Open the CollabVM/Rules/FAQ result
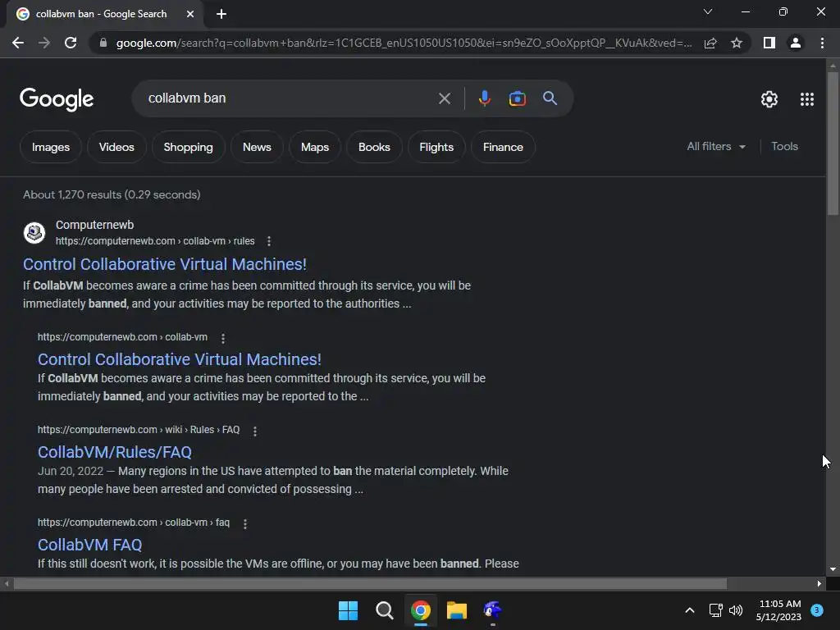 coord(115,452)
